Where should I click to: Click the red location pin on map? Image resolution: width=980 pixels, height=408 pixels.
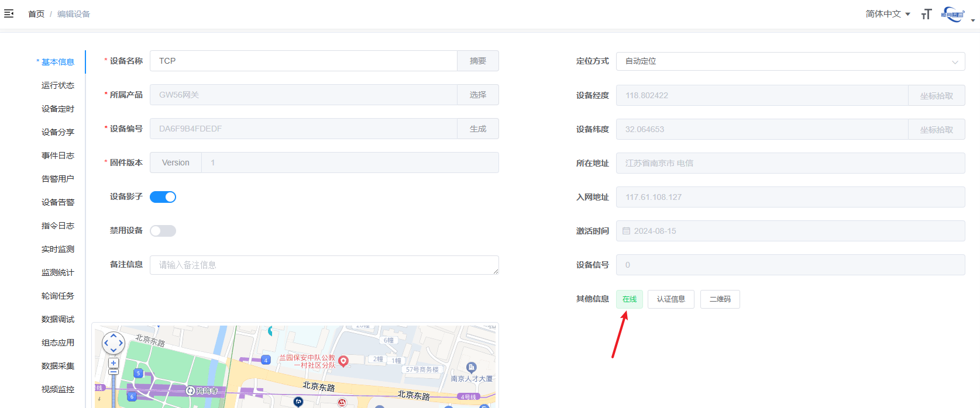[x=343, y=361]
